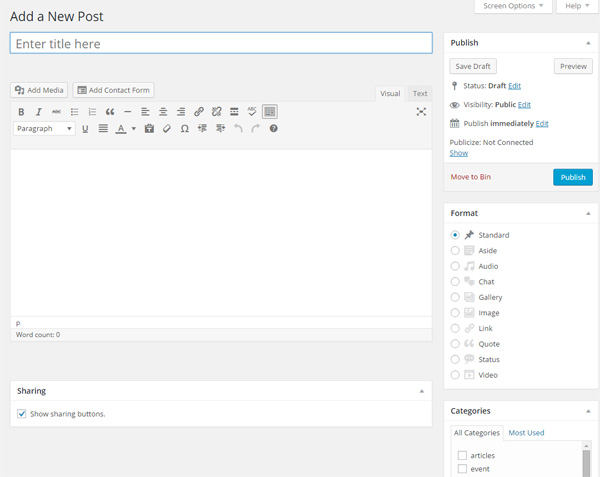600x477 pixels.
Task: Open the text color dropdown arrow
Action: [133, 129]
